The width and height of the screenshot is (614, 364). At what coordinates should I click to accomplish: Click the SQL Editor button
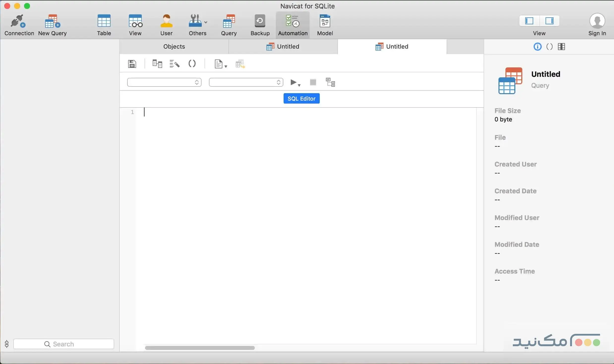pyautogui.click(x=301, y=98)
